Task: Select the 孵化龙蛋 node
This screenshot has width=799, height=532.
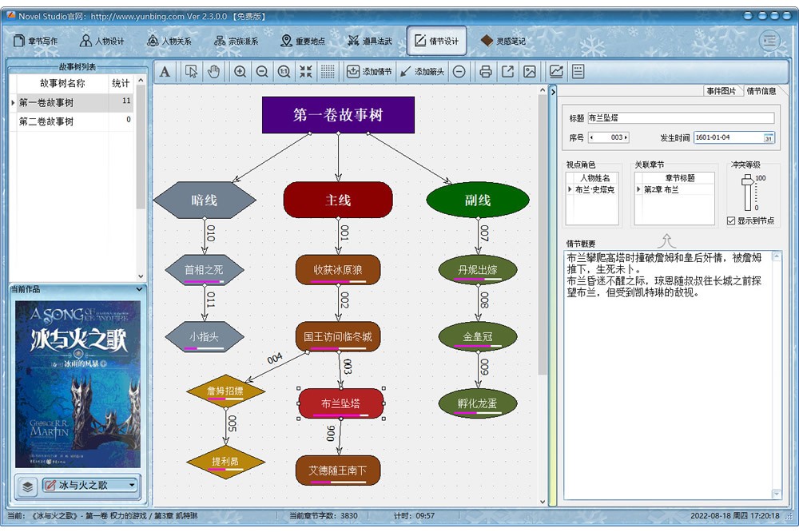Action: (x=478, y=403)
